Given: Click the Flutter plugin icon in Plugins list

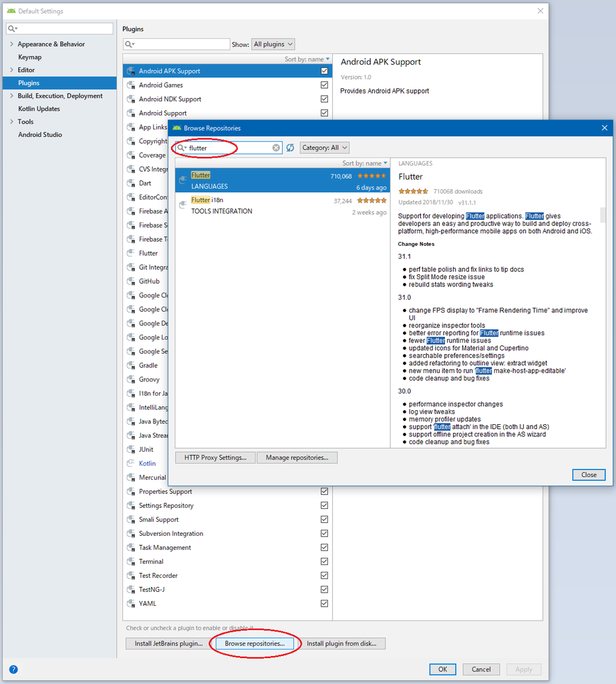Looking at the screenshot, I should coord(131,253).
